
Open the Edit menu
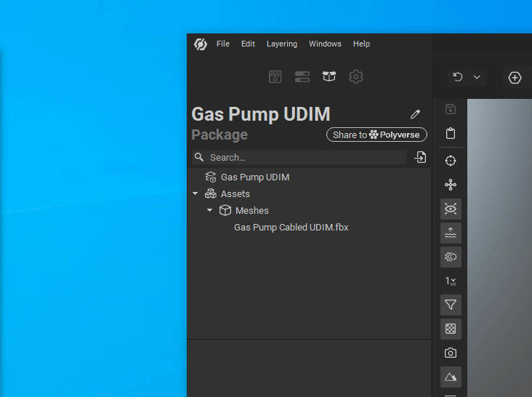coord(248,44)
